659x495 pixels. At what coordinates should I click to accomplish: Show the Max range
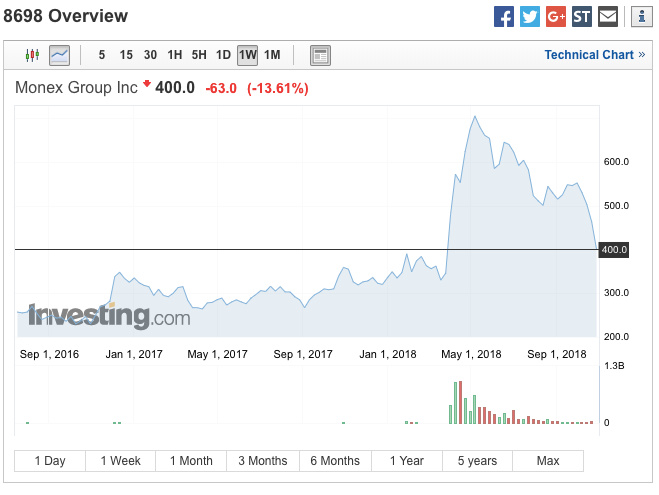coord(548,461)
